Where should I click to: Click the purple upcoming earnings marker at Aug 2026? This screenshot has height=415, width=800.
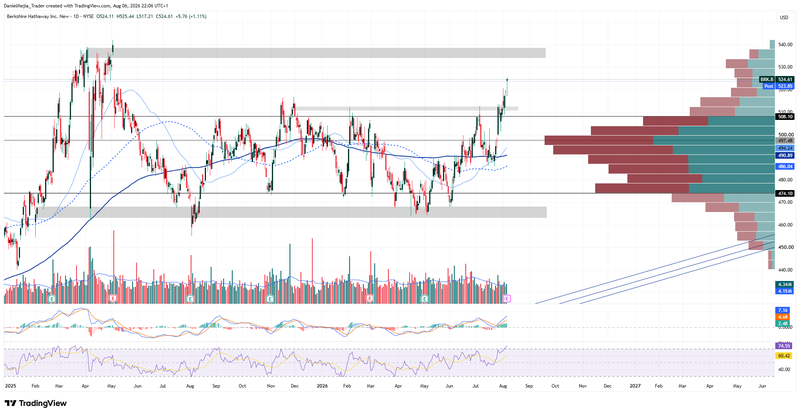[506, 298]
